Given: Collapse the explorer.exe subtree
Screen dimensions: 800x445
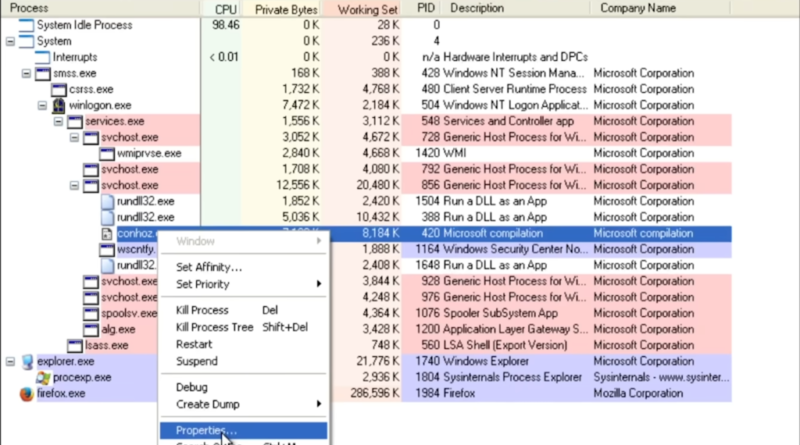Looking at the screenshot, I should click(x=10, y=361).
